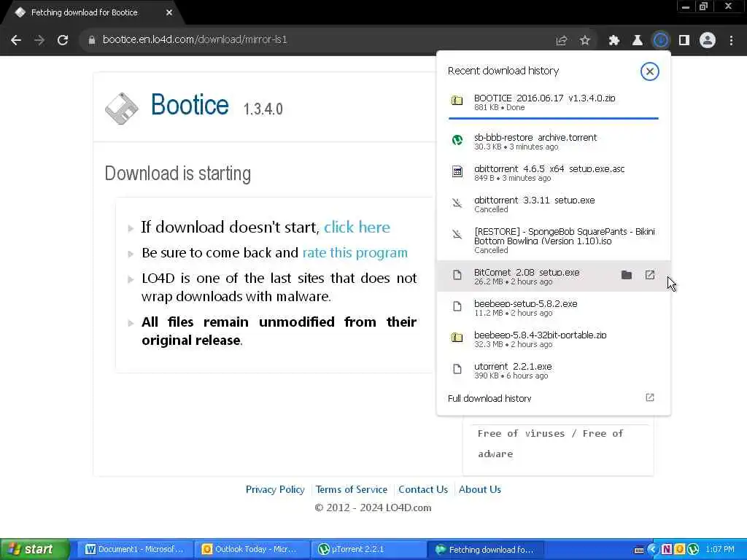747x560 pixels.
Task: Close the Recent download history popup
Action: (649, 71)
